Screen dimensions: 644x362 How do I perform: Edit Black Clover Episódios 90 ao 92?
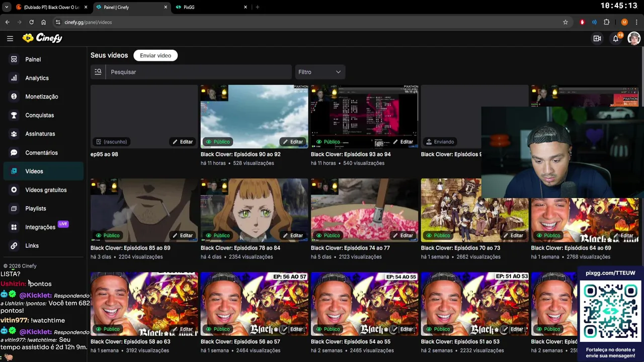[293, 142]
